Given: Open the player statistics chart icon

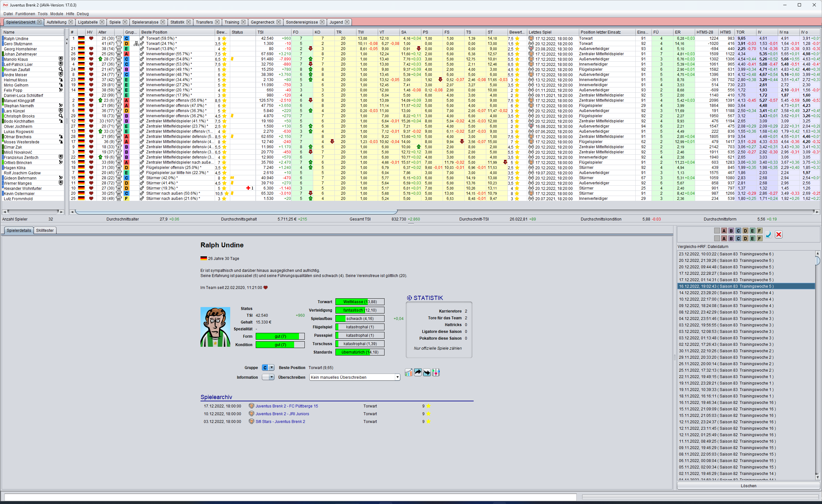Looking at the screenshot, I should pos(408,372).
